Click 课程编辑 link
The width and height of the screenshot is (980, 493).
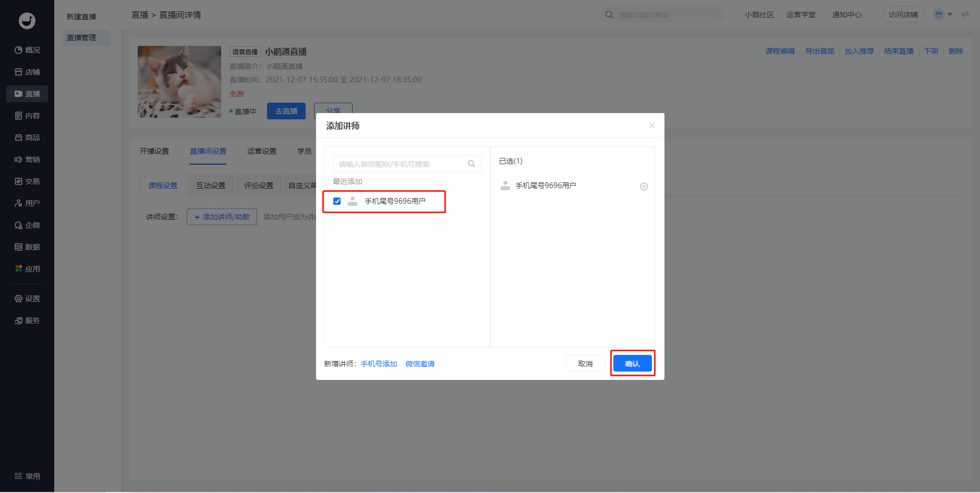coord(780,51)
